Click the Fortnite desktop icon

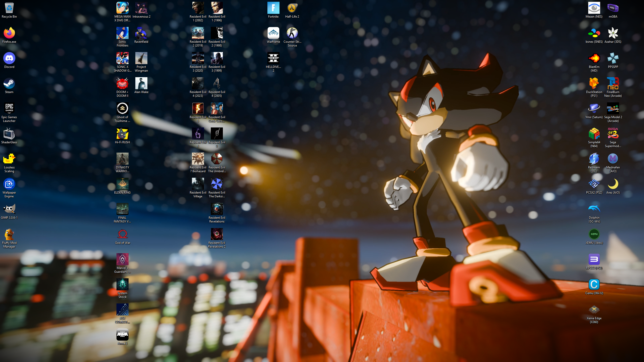pyautogui.click(x=273, y=8)
